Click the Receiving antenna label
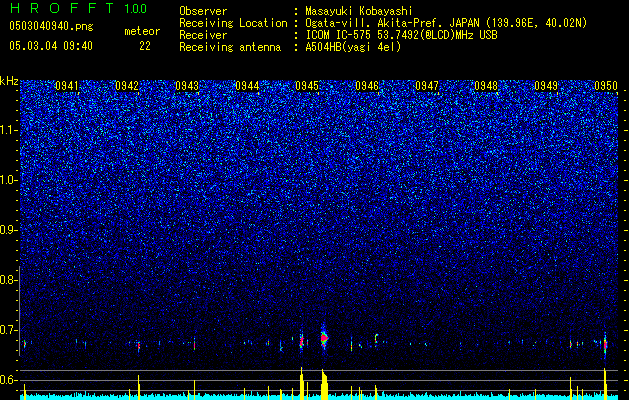Image resolution: width=629 pixels, height=400 pixels. coord(230,47)
